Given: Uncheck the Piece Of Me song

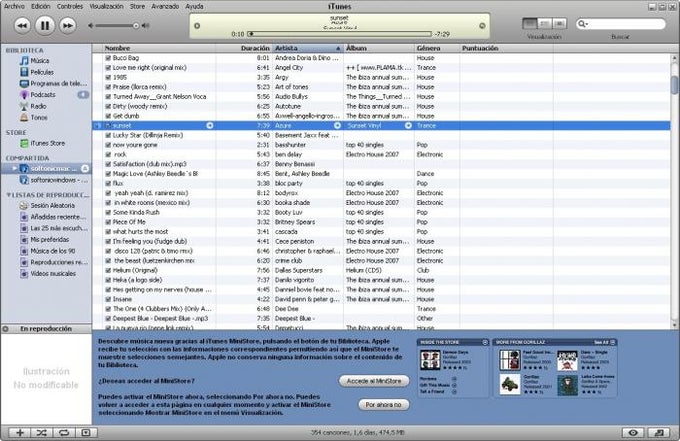Looking at the screenshot, I should (108, 222).
